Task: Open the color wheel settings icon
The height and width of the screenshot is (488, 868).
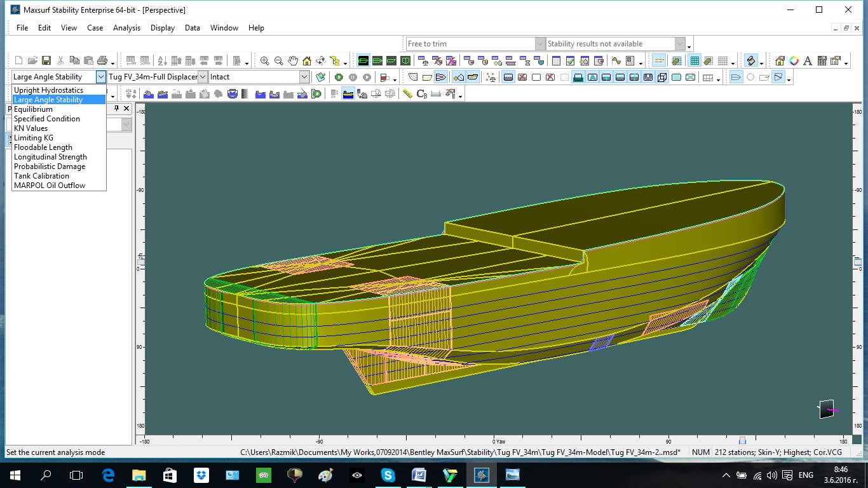Action: point(794,61)
